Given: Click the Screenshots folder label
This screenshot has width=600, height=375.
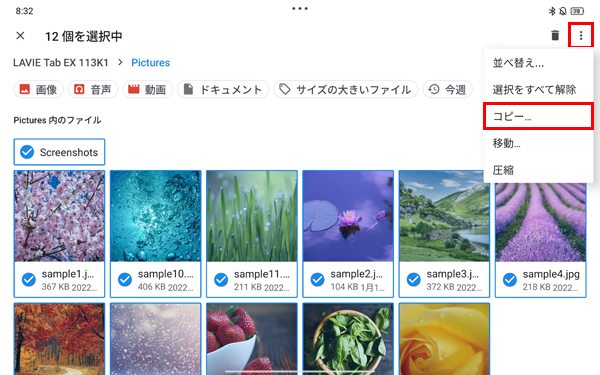Looking at the screenshot, I should [69, 152].
